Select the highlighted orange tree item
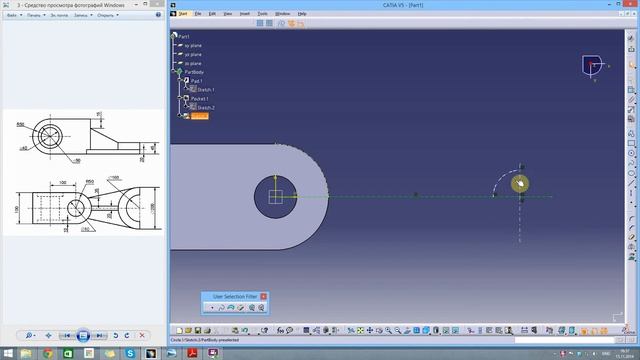640x360 pixels. (200, 116)
